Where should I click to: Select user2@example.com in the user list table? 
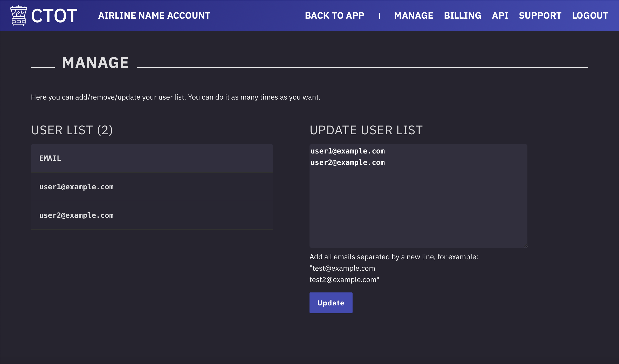pyautogui.click(x=76, y=215)
